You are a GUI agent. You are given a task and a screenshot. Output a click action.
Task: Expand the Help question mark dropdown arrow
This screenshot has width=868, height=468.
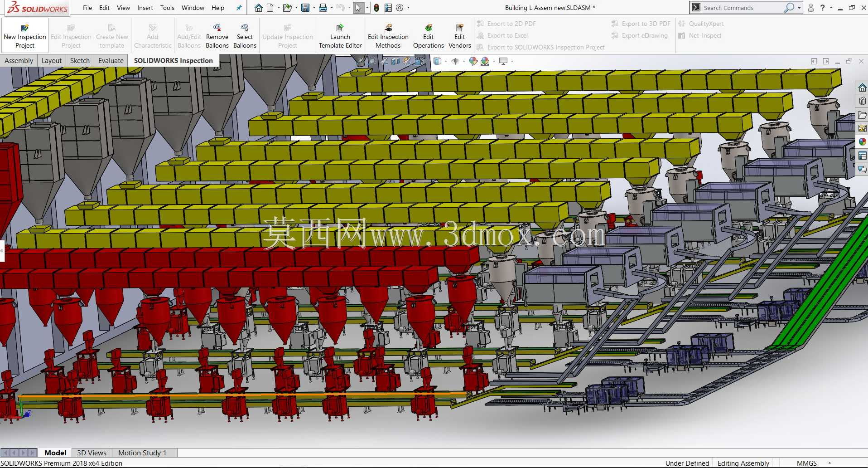[831, 8]
